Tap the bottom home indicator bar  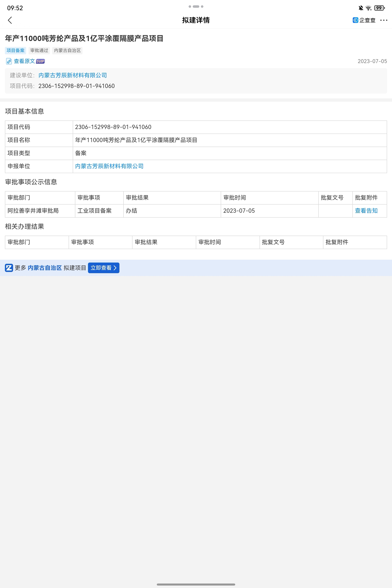point(196,584)
